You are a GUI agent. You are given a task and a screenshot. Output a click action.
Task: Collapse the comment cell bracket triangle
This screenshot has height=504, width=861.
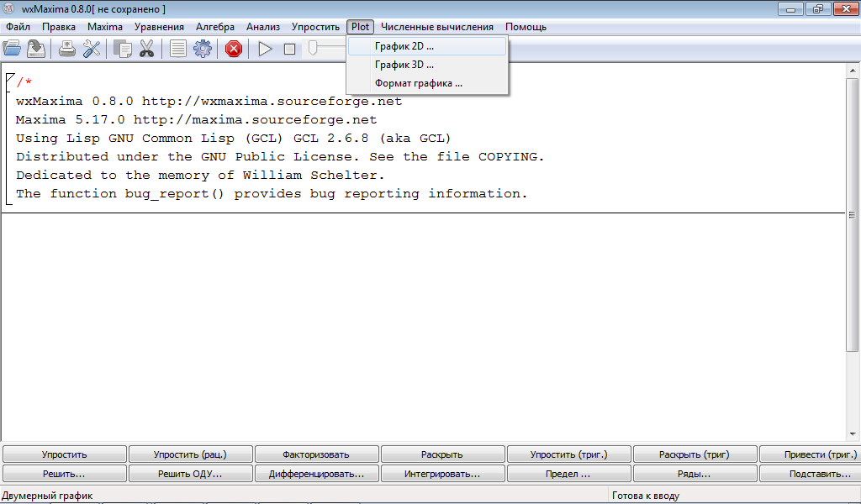tap(10, 78)
